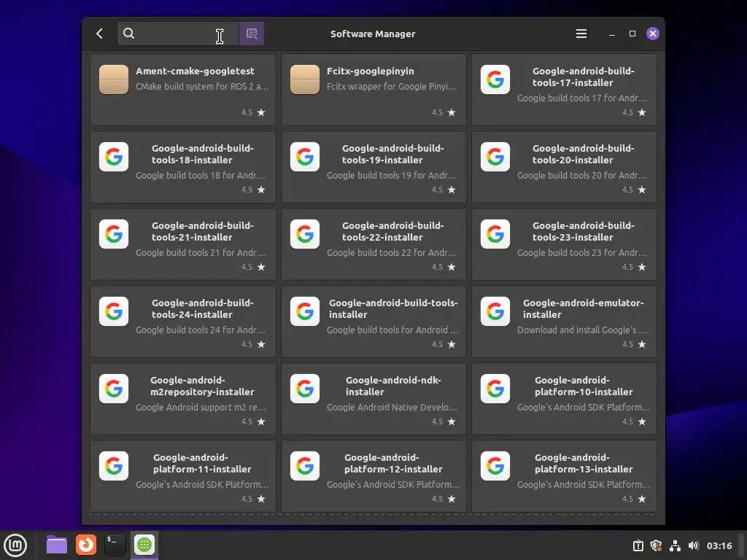Click Google icon for build-tools-19-installer

pyautogui.click(x=305, y=157)
